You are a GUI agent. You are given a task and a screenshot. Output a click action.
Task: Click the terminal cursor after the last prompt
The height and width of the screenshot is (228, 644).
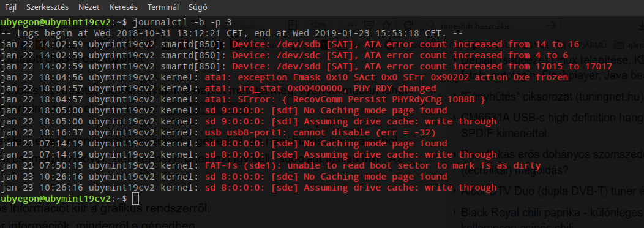coord(136,199)
